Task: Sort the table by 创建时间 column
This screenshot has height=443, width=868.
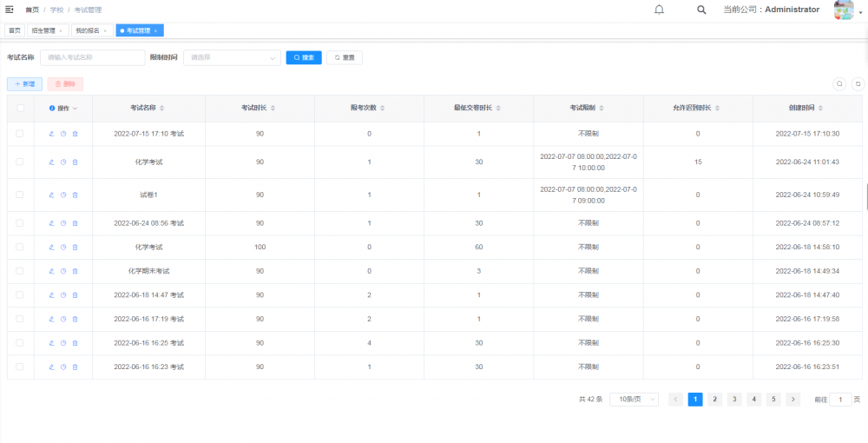Action: (820, 109)
